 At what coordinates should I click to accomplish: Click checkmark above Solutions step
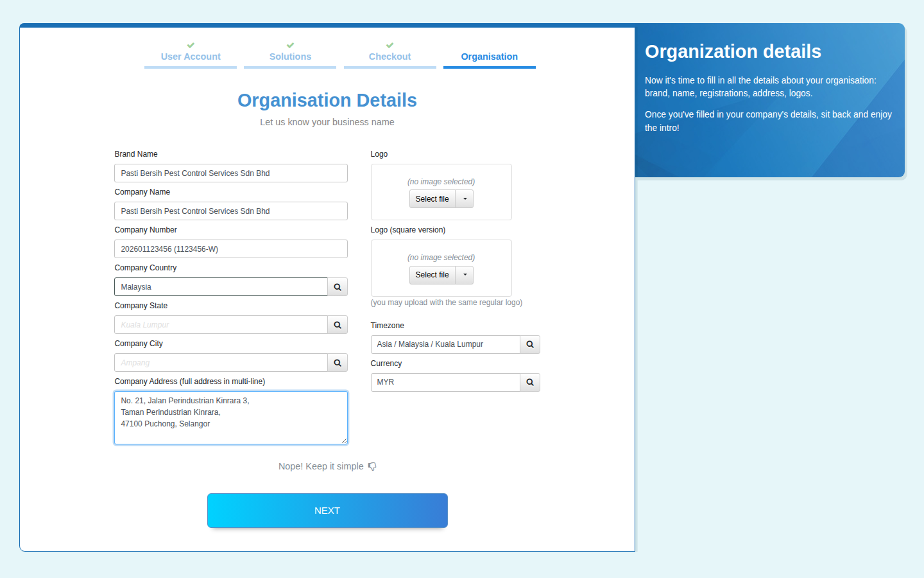point(290,46)
